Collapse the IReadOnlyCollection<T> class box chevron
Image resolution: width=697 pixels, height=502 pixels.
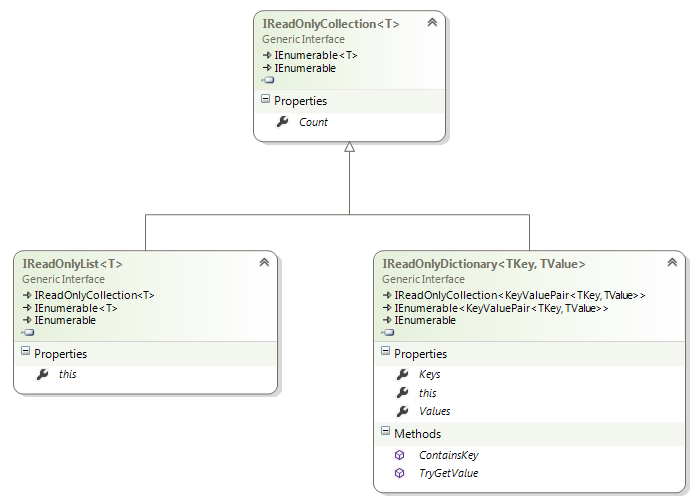coord(432,22)
